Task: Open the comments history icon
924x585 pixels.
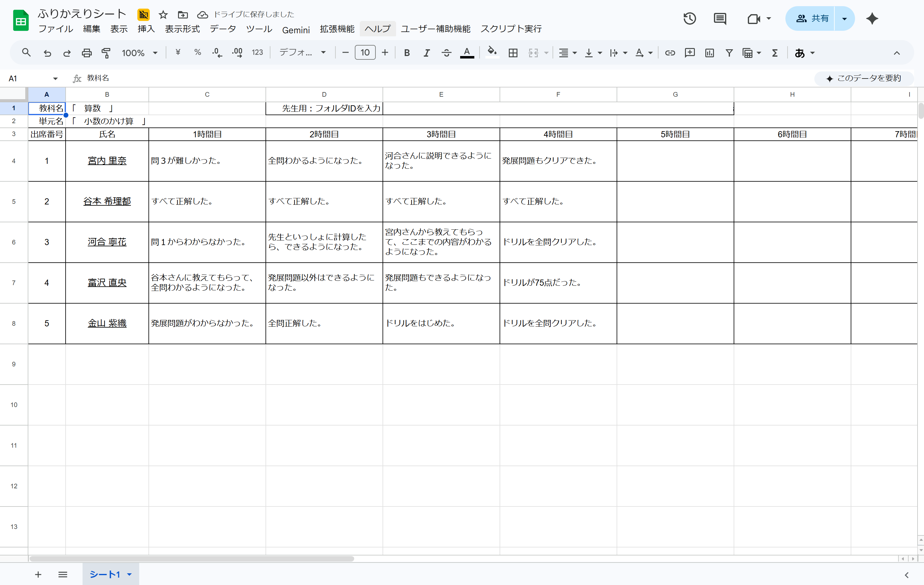Action: 720,18
